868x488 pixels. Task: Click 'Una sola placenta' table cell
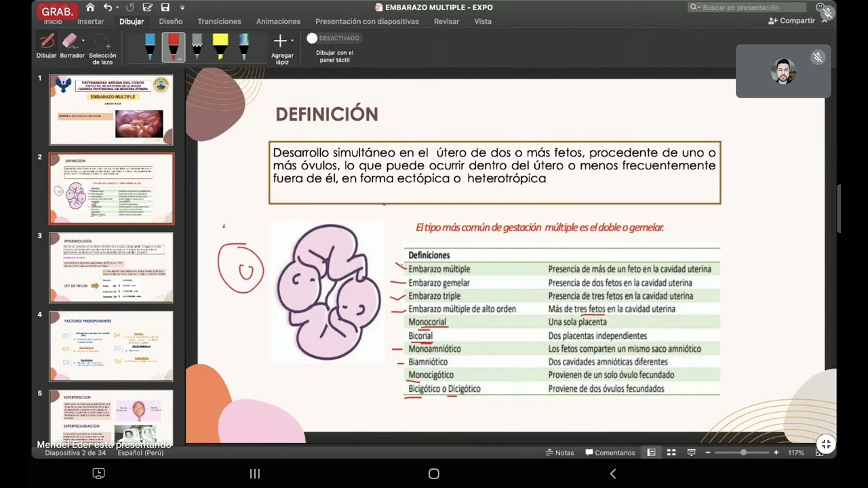click(x=577, y=322)
